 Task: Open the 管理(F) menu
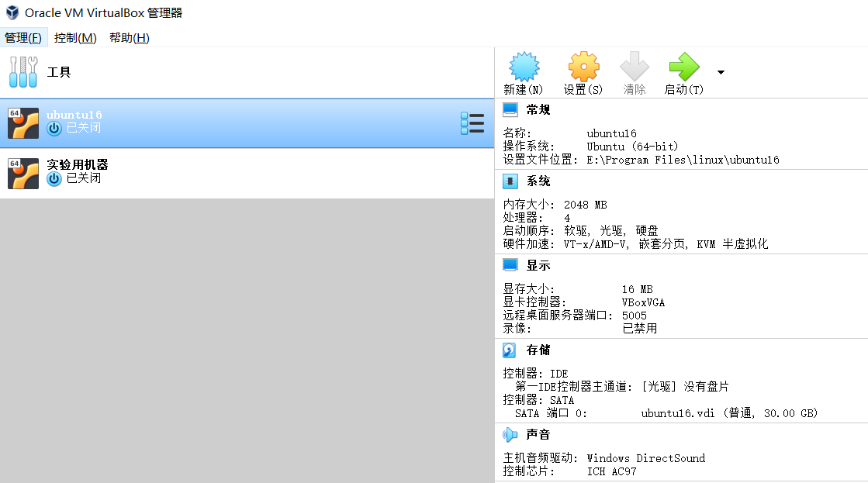tap(23, 38)
